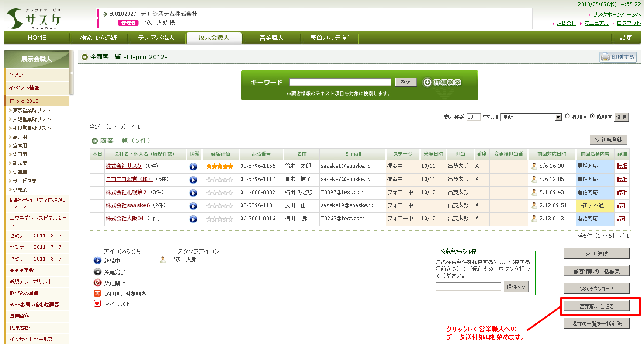This screenshot has width=644, height=344.
Task: Open 詳細 link for 株式会社札幌第2
Action: point(622,192)
